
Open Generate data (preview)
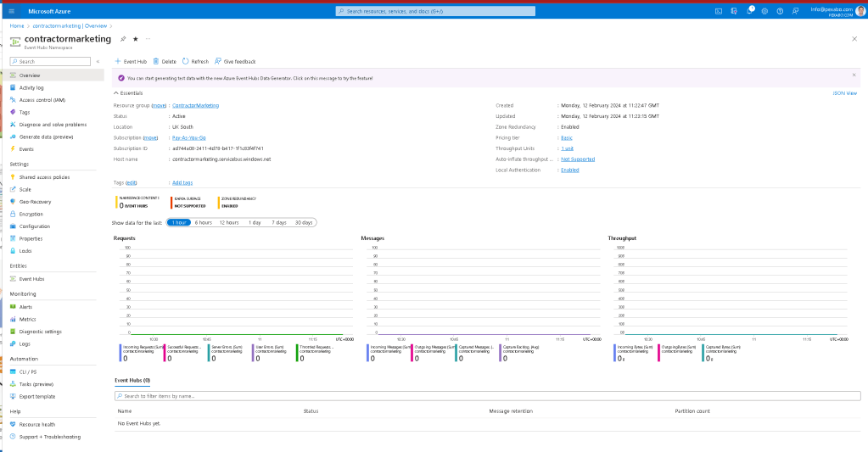[46, 137]
